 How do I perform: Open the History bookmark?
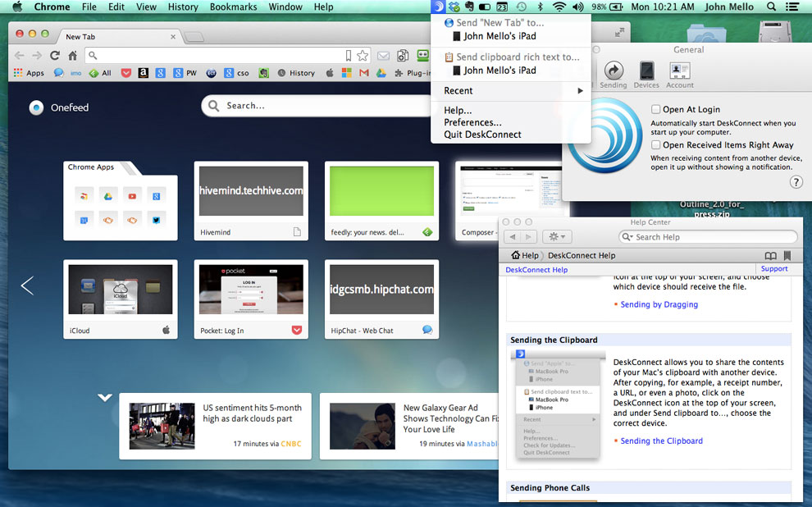[x=296, y=73]
